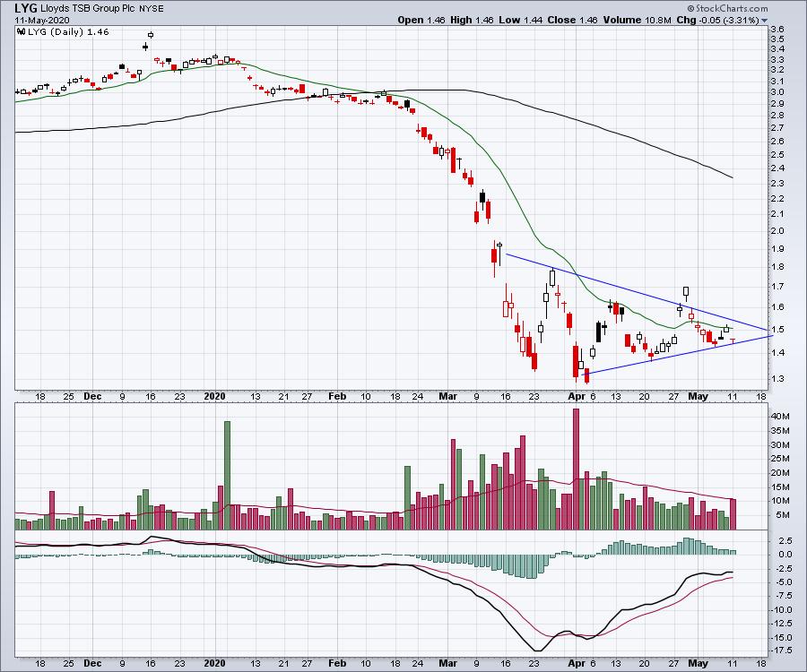The height and width of the screenshot is (672, 807).
Task: Click the right end of the black moving average
Action: click(733, 177)
